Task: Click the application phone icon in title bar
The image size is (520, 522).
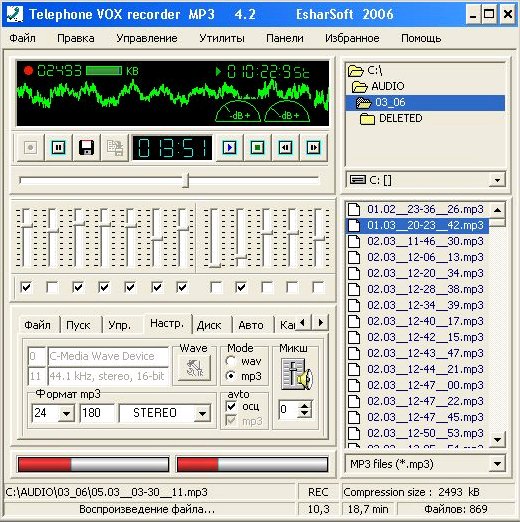Action: coord(15,14)
